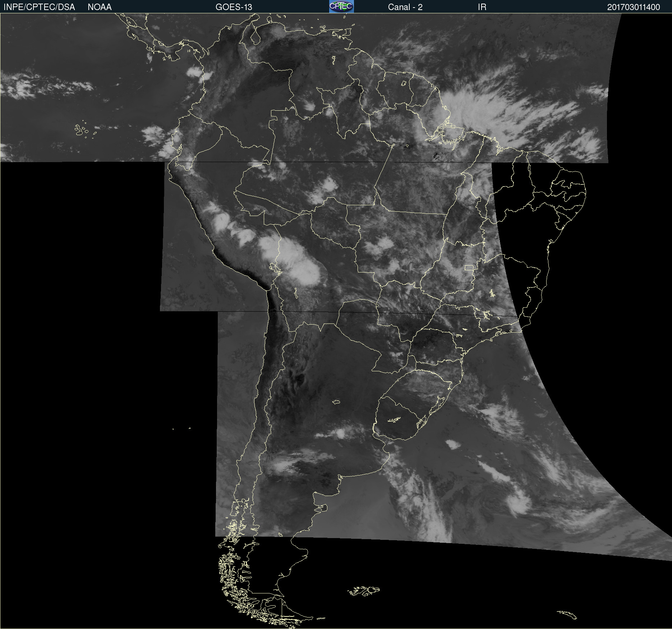Click the Valdés Peninsula on Argentina's coast

point(323,508)
